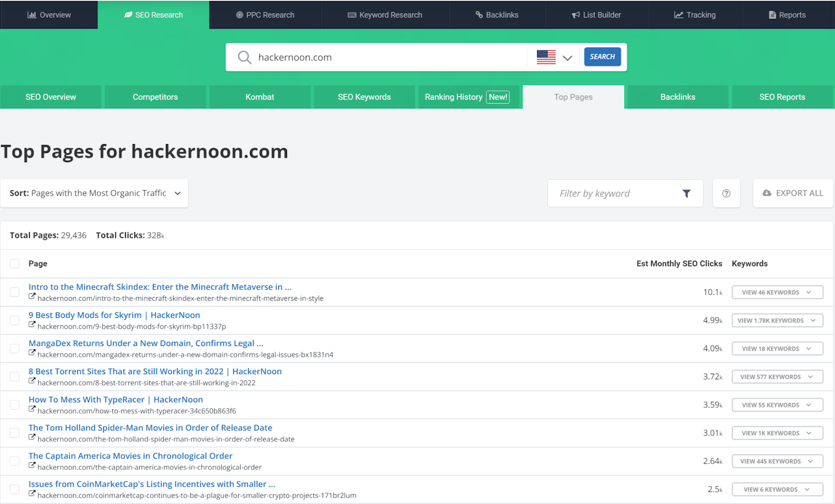Click external link icon beside MangaDex URL
Image resolution: width=835 pixels, height=504 pixels.
[x=32, y=353]
